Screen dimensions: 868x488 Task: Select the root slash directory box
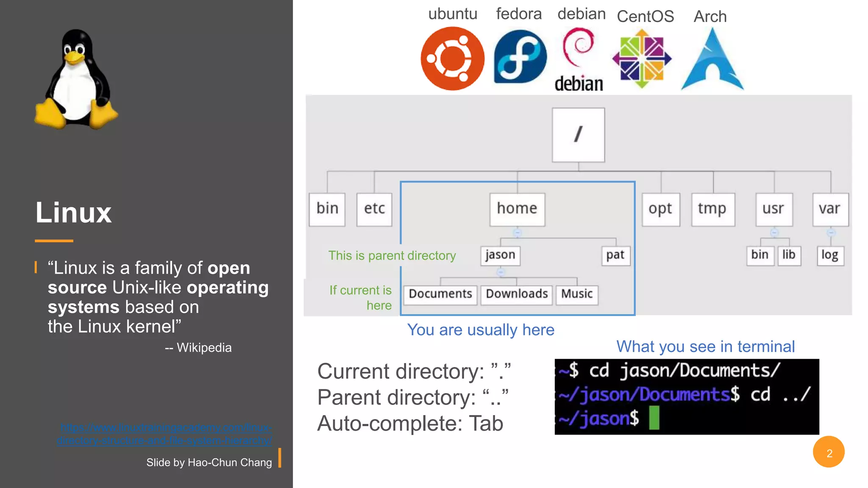coord(578,135)
